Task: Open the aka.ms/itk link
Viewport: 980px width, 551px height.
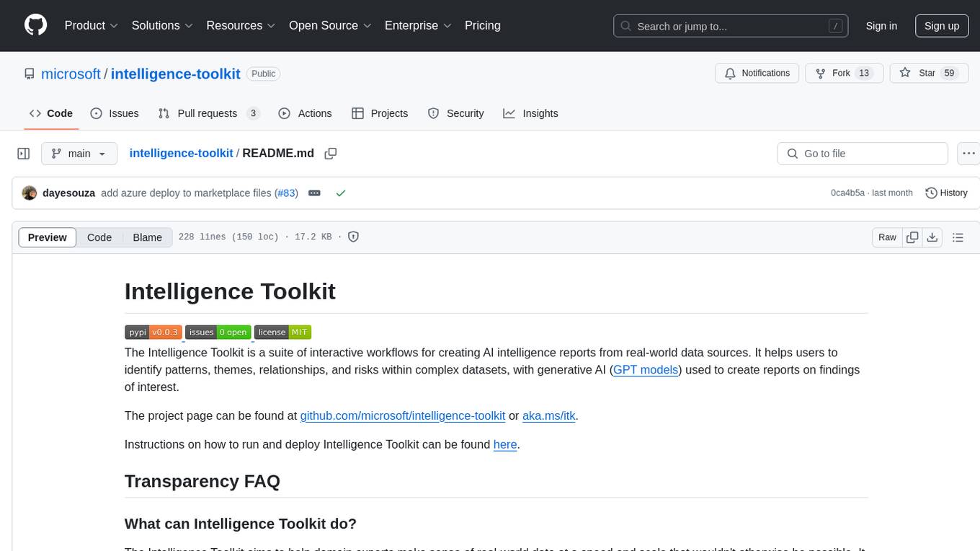Action: 549,415
